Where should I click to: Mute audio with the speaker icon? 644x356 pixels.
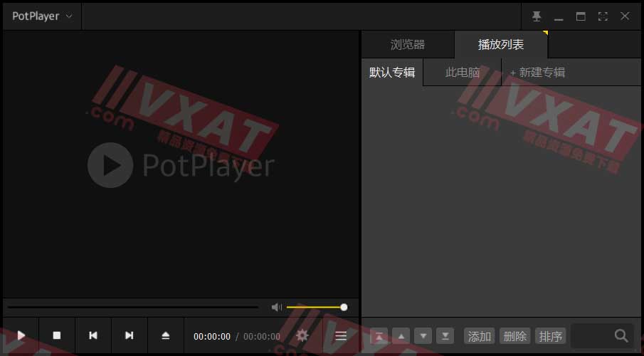click(x=276, y=307)
